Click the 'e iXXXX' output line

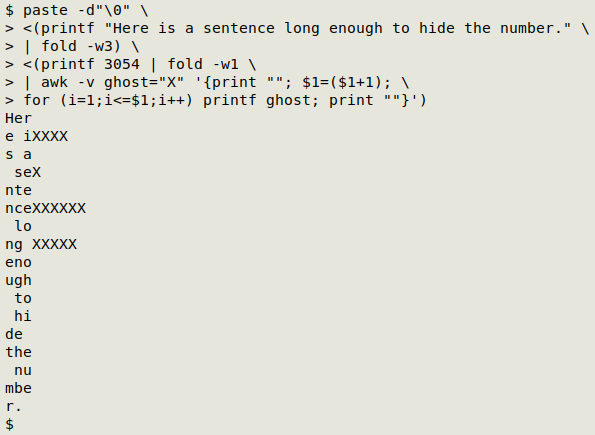coord(36,136)
